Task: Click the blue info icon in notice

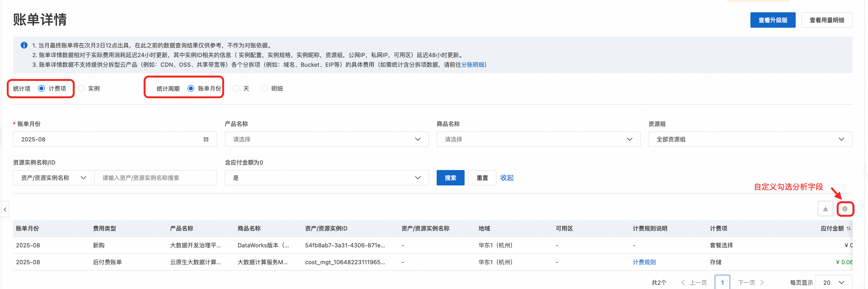Action: coord(24,45)
